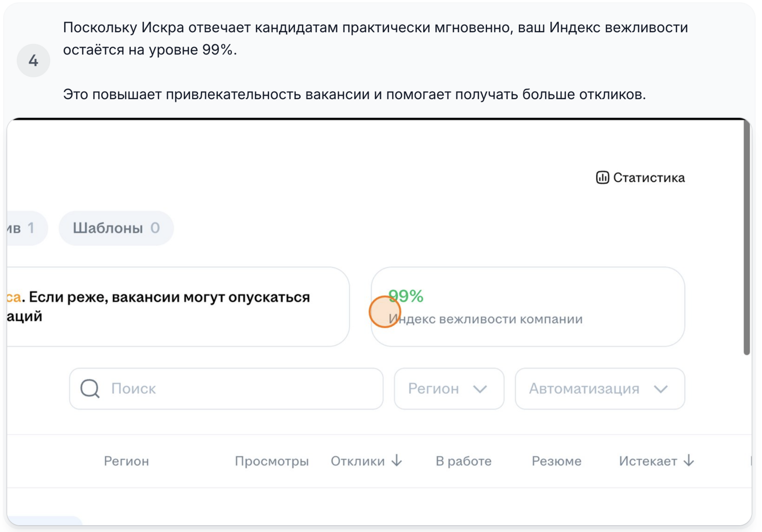Click the green 99% index value
Screen dimensions: 762x532
tap(406, 296)
